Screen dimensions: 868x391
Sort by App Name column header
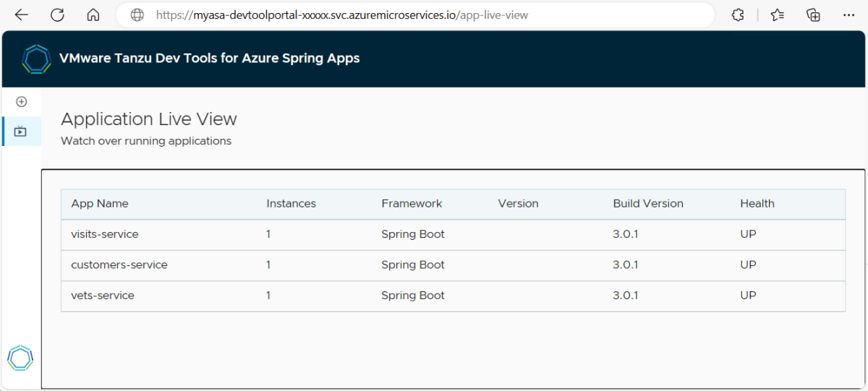click(x=100, y=204)
